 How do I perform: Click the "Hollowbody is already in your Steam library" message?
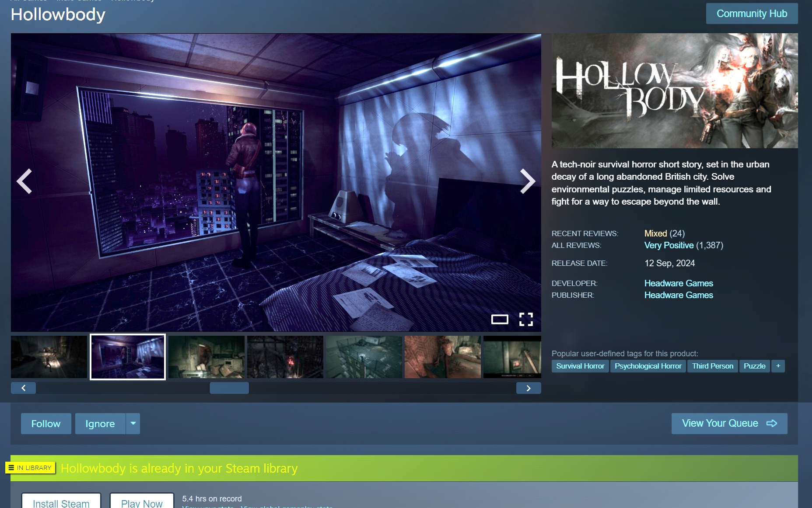(179, 468)
